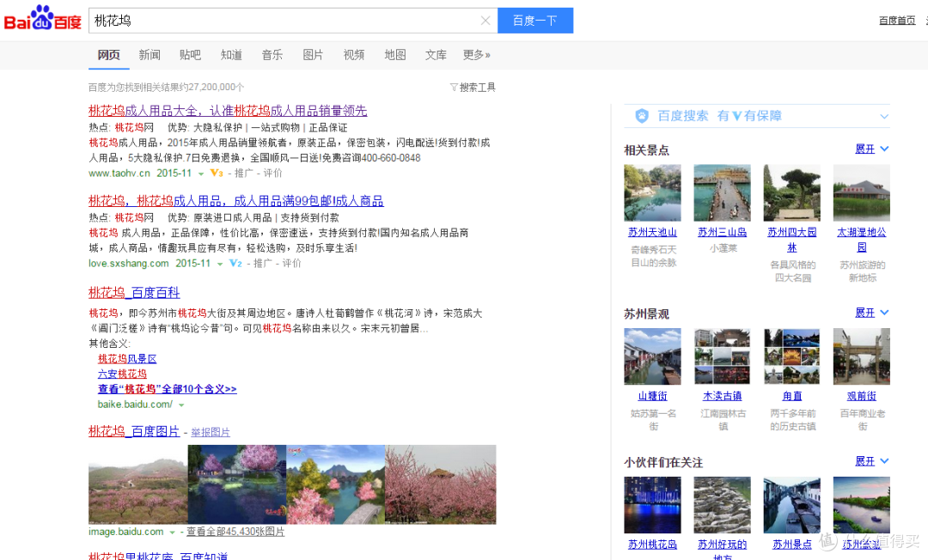This screenshot has width=928, height=560.
Task: Click the 苏州景点 link
Action: pyautogui.click(x=792, y=545)
